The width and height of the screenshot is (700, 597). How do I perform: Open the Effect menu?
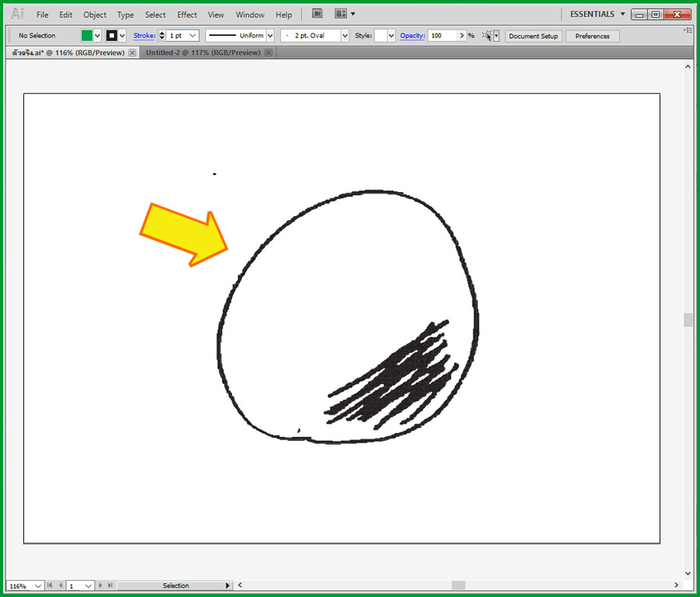[x=187, y=15]
